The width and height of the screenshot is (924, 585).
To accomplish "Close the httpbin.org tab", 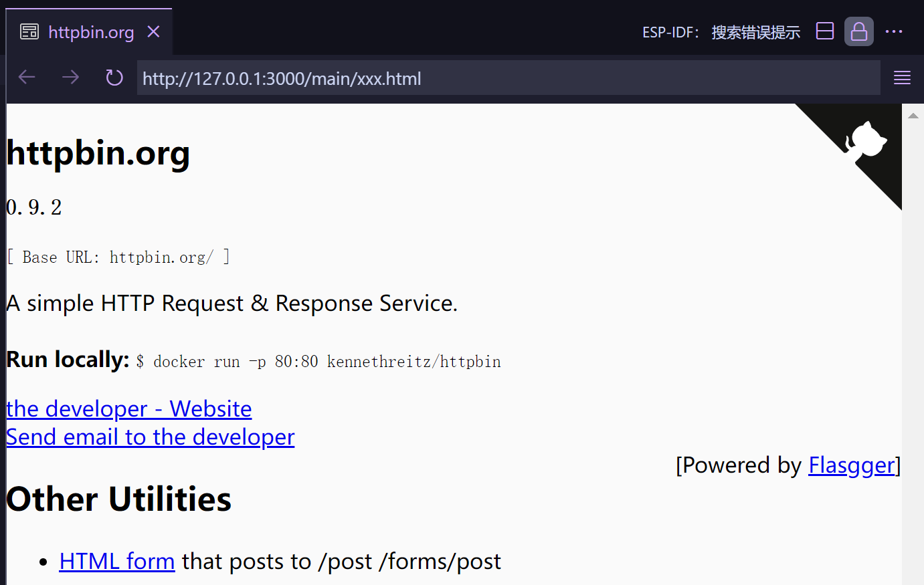I will click(153, 31).
